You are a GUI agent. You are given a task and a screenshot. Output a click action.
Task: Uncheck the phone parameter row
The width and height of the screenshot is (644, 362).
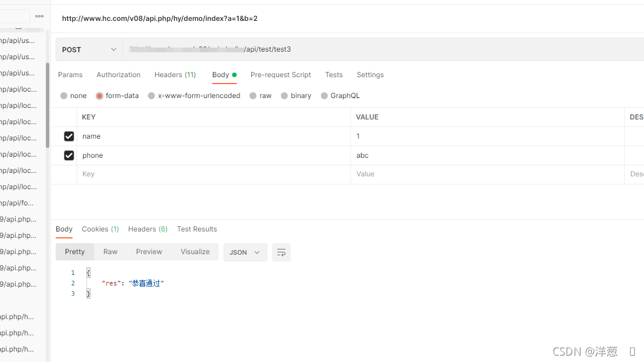69,155
